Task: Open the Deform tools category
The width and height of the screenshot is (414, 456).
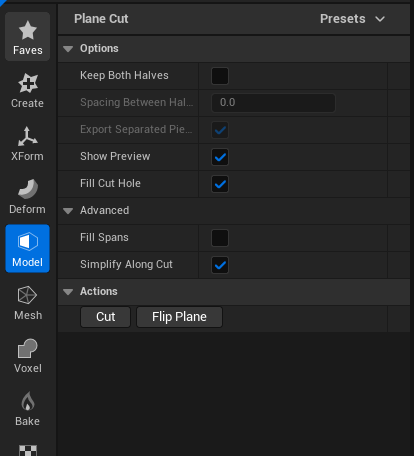Action: [28, 196]
